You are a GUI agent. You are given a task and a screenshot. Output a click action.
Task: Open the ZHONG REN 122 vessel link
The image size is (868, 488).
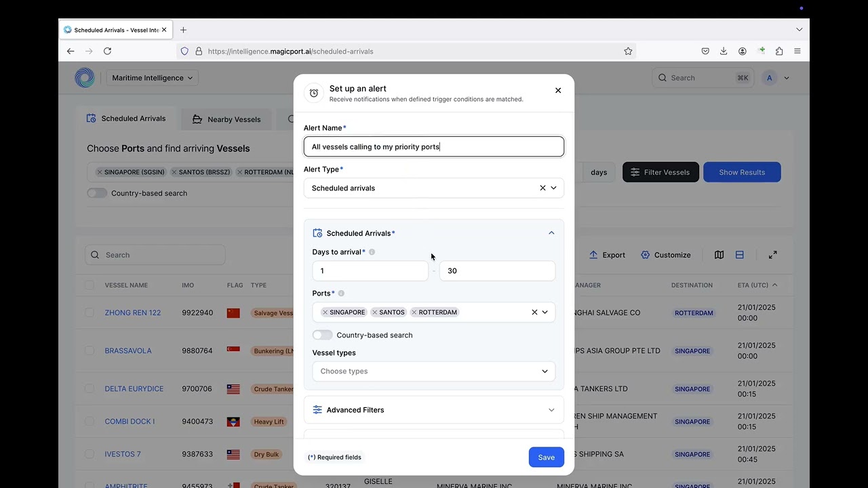(133, 312)
